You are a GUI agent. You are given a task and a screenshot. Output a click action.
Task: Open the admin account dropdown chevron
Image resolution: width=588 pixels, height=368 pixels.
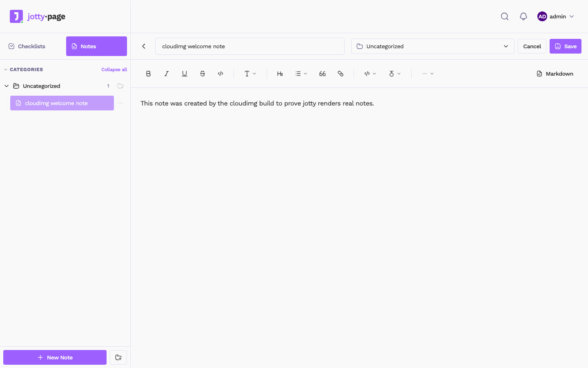pyautogui.click(x=572, y=16)
